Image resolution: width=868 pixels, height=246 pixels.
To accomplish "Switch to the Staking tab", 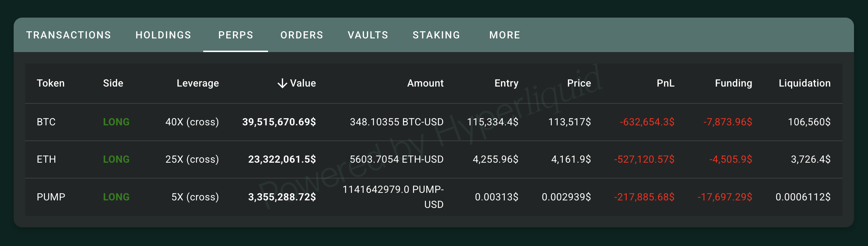I will (436, 35).
